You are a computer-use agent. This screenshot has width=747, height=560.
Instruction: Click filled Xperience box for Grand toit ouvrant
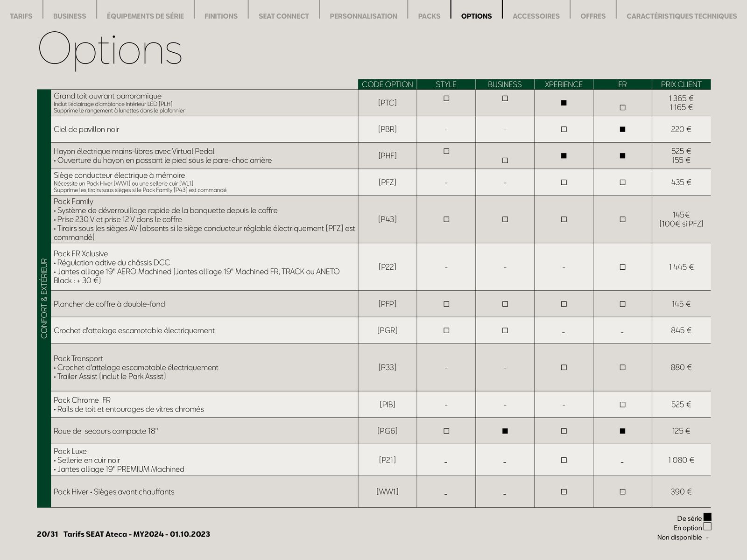[x=564, y=103]
